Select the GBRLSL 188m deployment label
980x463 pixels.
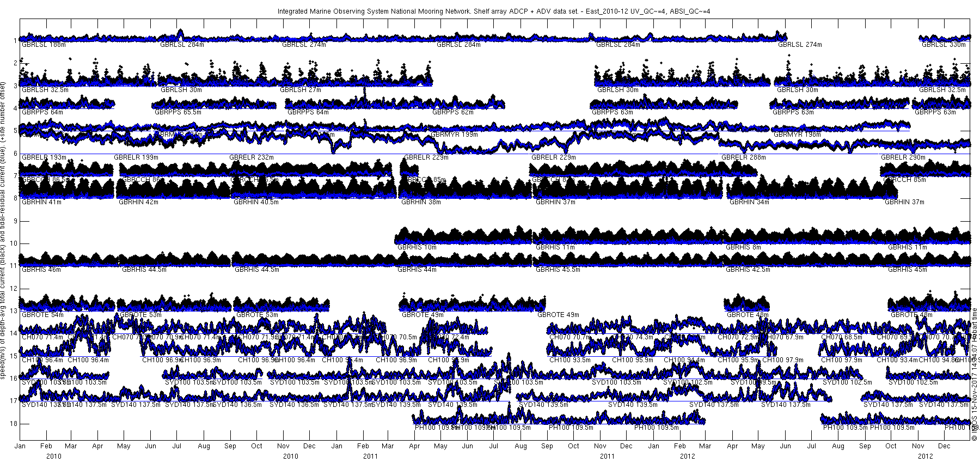44,45
